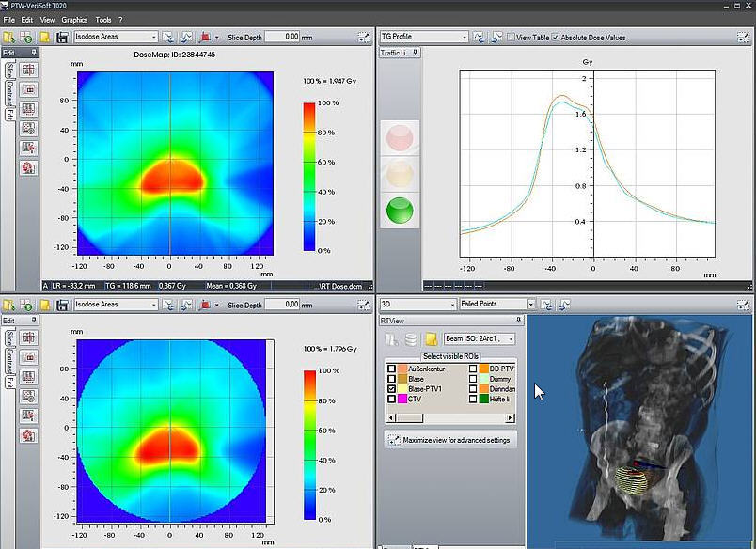This screenshot has height=549, width=756.
Task: Click the magenta CTV color swatch
Action: [x=402, y=400]
